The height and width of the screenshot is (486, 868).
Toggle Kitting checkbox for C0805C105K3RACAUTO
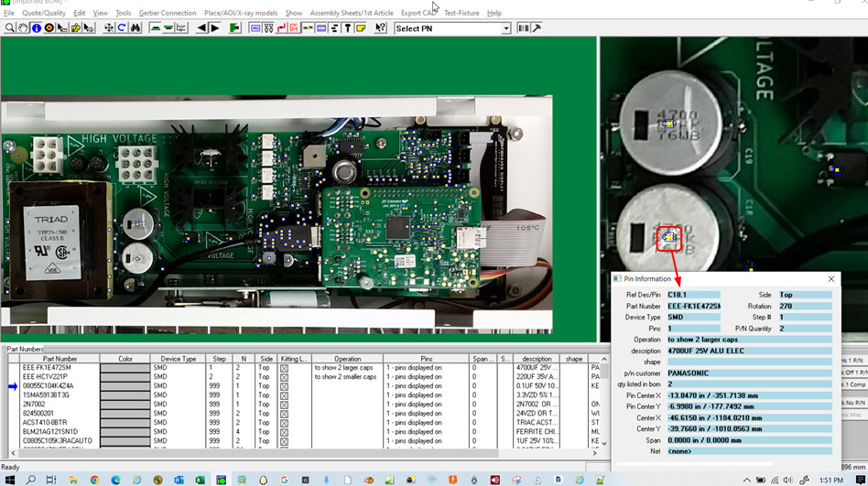click(284, 441)
